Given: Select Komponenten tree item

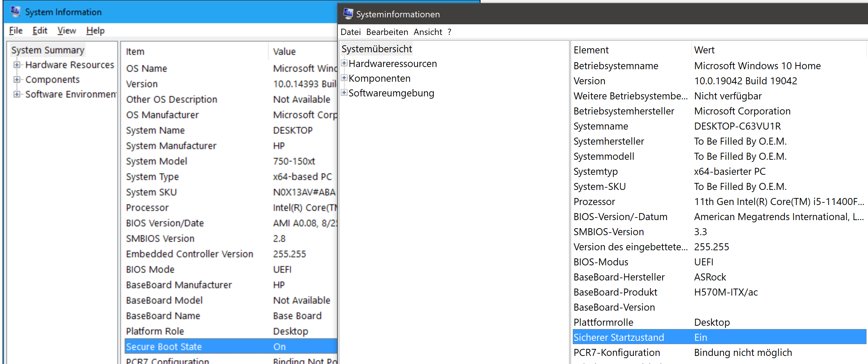Looking at the screenshot, I should [379, 78].
